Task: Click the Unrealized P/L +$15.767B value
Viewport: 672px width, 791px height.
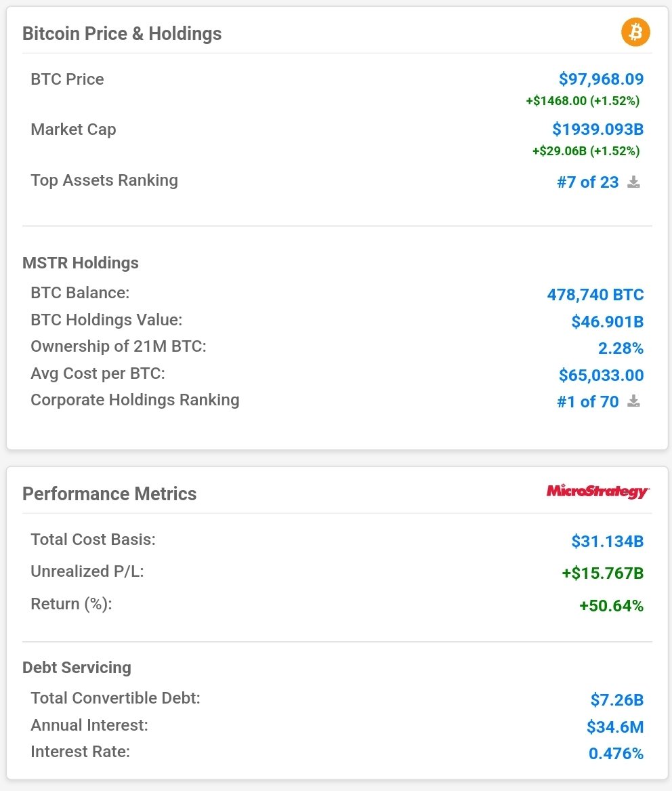Action: click(x=603, y=573)
